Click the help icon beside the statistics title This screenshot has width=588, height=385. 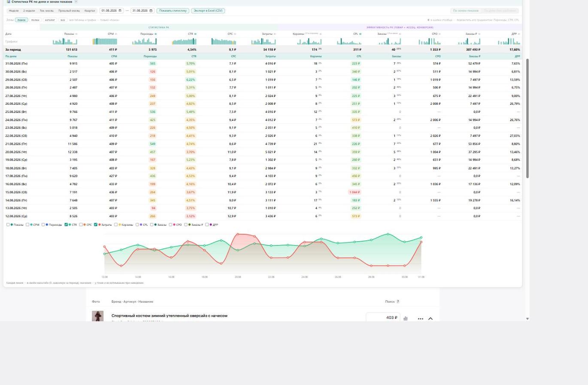coord(76,2)
